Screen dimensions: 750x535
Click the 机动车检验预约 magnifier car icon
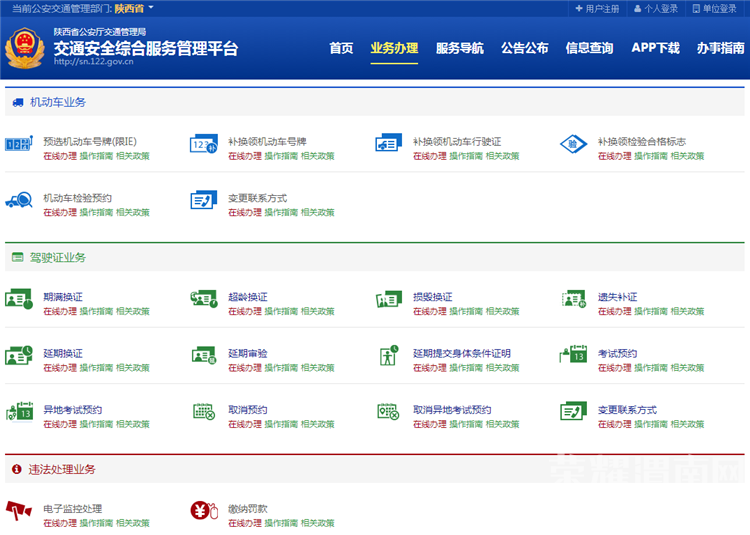coord(19,202)
